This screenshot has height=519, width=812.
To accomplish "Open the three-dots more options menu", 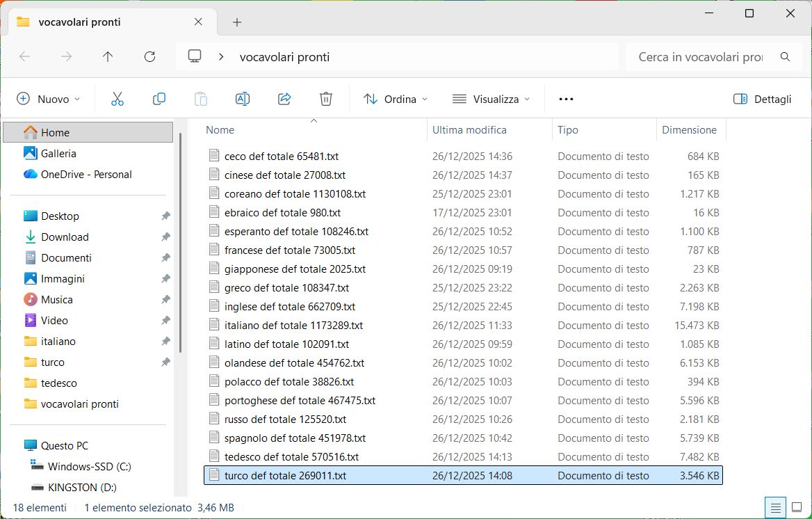I will (x=566, y=99).
